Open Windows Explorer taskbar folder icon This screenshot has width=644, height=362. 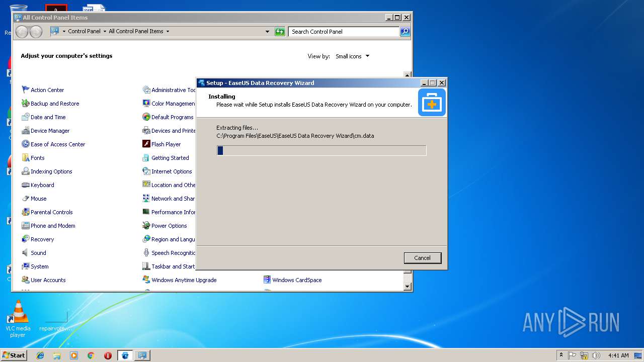(57, 355)
